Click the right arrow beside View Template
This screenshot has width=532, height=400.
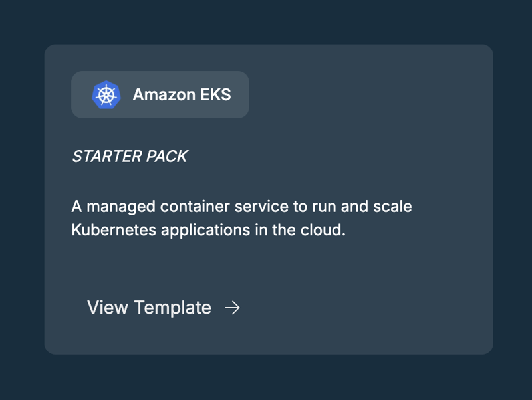(x=232, y=308)
